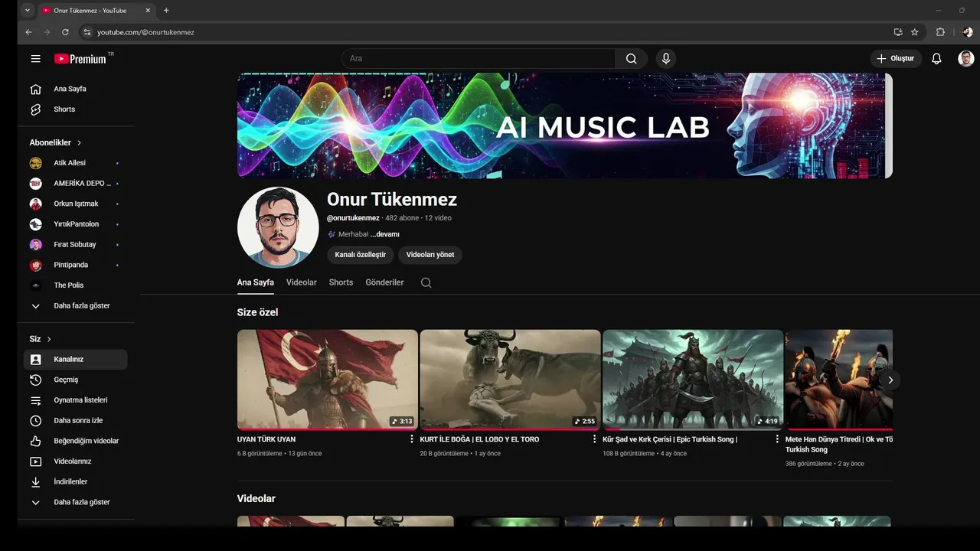Open Atik Ailesi subscription channel
This screenshot has height=551, width=980.
(x=75, y=163)
